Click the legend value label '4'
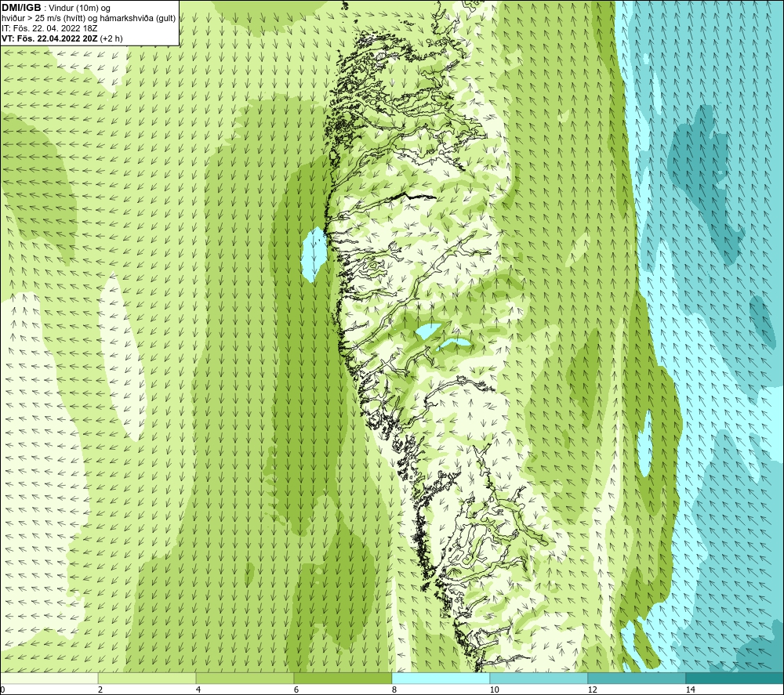 198,690
